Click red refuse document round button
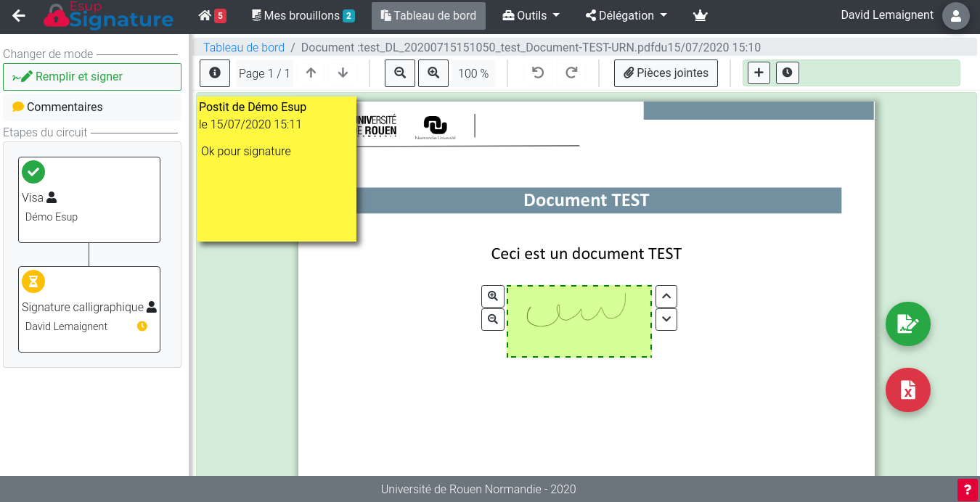The height and width of the screenshot is (502, 980). (x=907, y=390)
